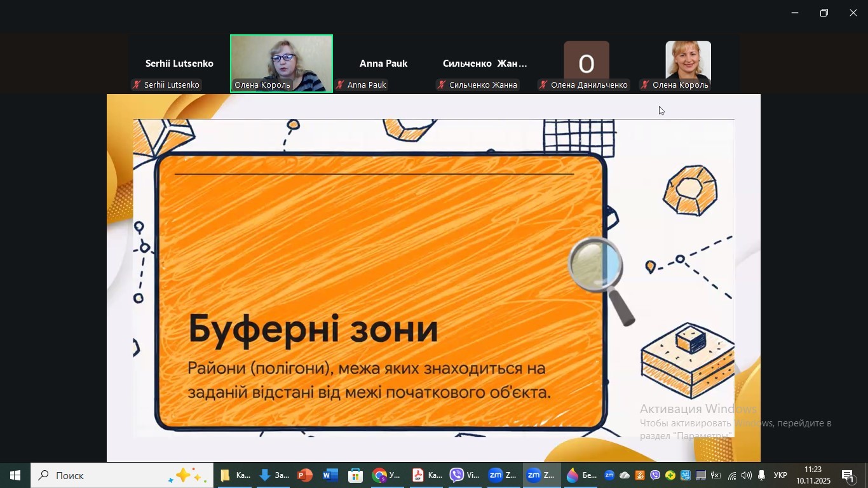Image resolution: width=868 pixels, height=488 pixels.
Task: Click the clock showing 11:23 in the taskbar
Action: [x=813, y=475]
